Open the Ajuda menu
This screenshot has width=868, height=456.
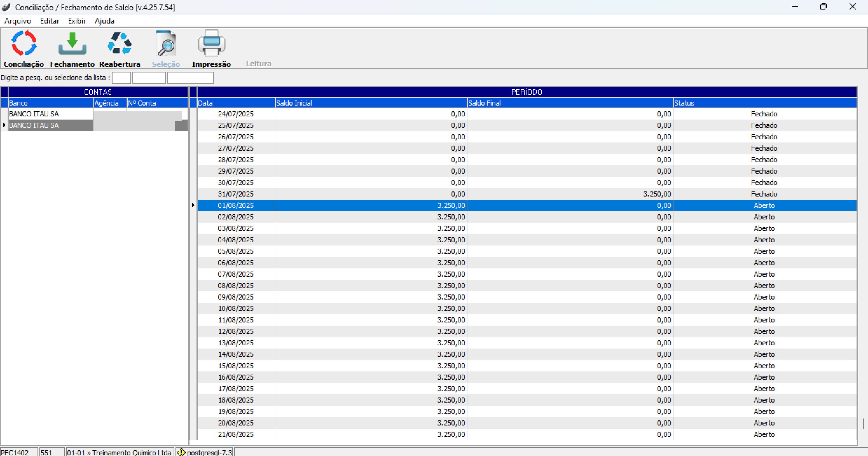(x=105, y=21)
